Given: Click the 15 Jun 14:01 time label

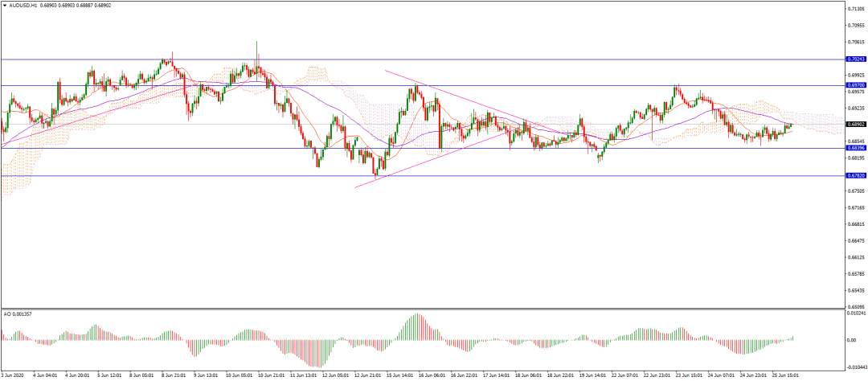Looking at the screenshot, I should (401, 375).
